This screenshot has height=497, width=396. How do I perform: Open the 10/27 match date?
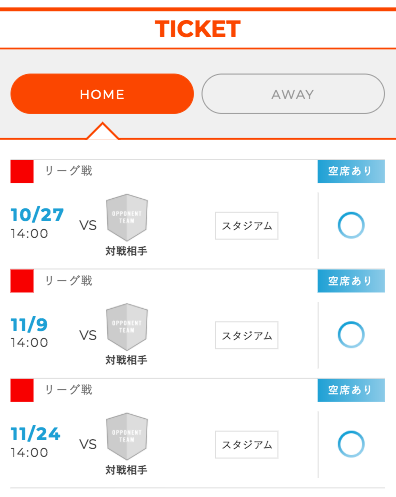[x=37, y=215]
